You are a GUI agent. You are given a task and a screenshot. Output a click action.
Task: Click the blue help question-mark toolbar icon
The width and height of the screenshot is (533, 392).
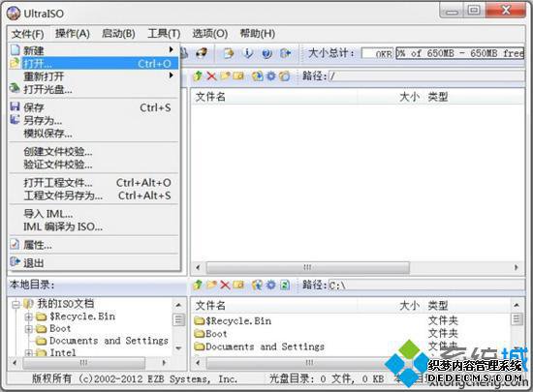(x=267, y=53)
